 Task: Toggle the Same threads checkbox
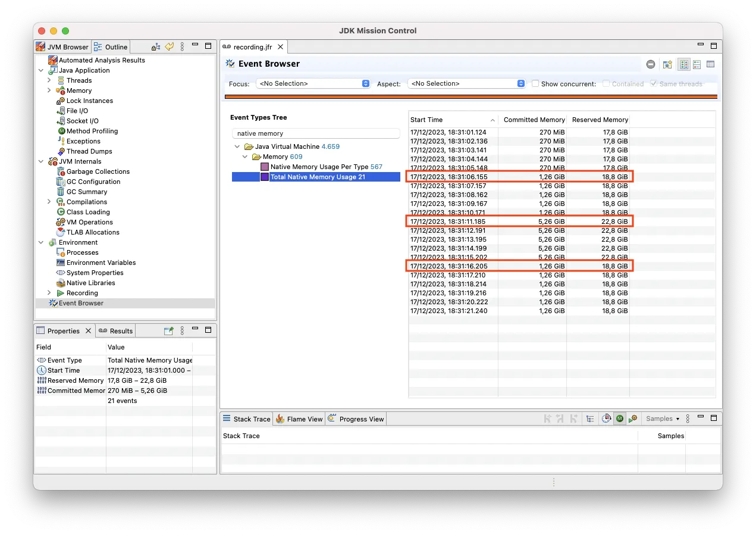[654, 84]
